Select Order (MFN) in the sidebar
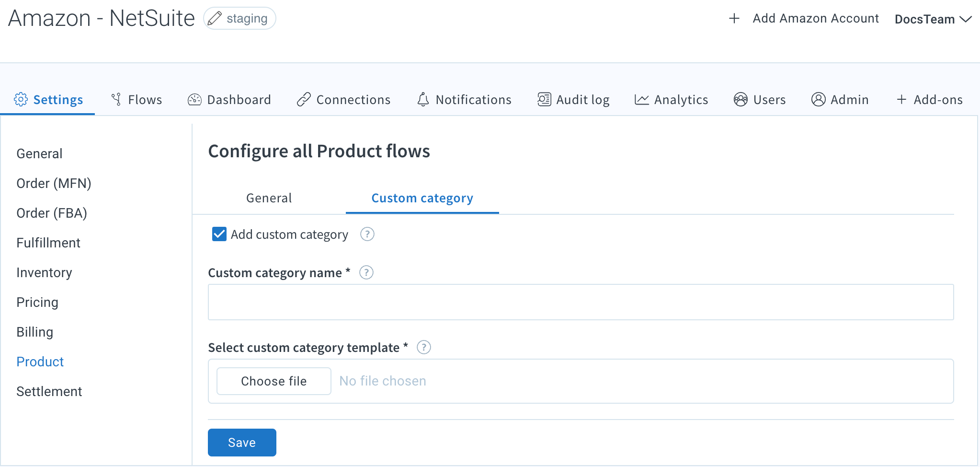 click(x=54, y=183)
